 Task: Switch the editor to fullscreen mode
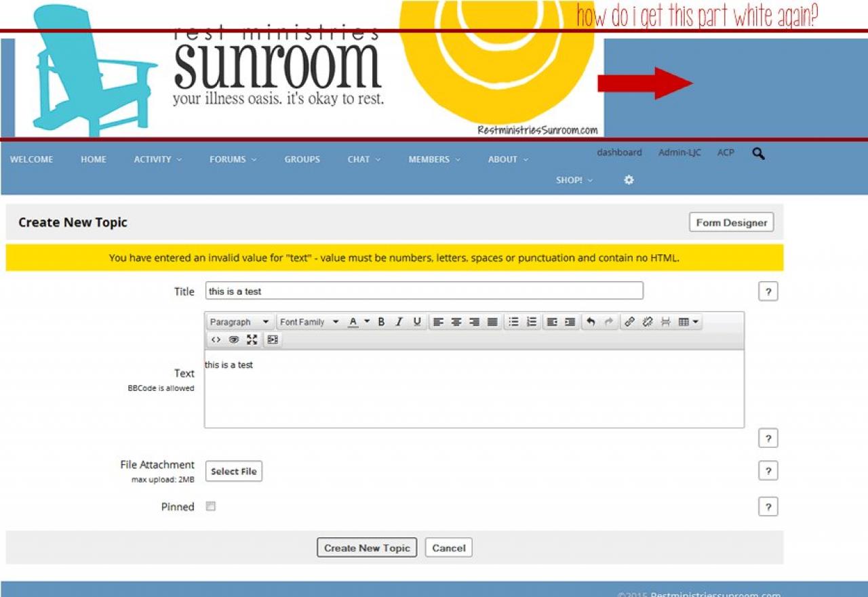coord(252,339)
